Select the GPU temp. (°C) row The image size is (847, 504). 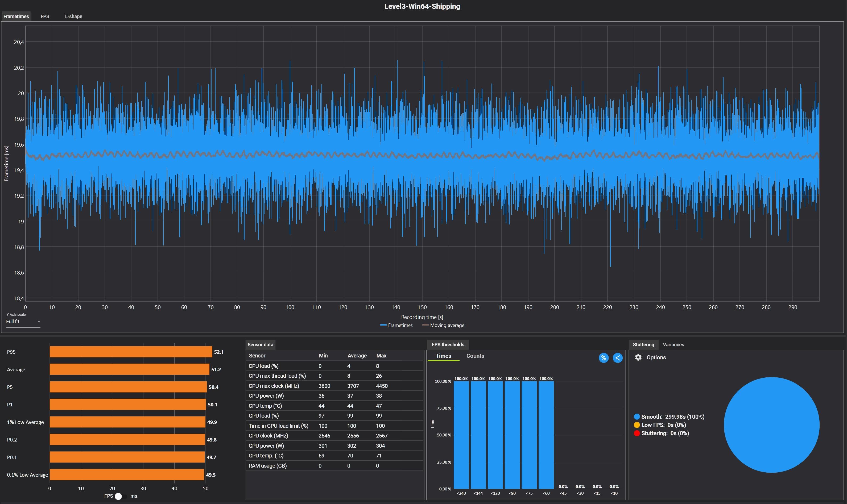pyautogui.click(x=334, y=456)
